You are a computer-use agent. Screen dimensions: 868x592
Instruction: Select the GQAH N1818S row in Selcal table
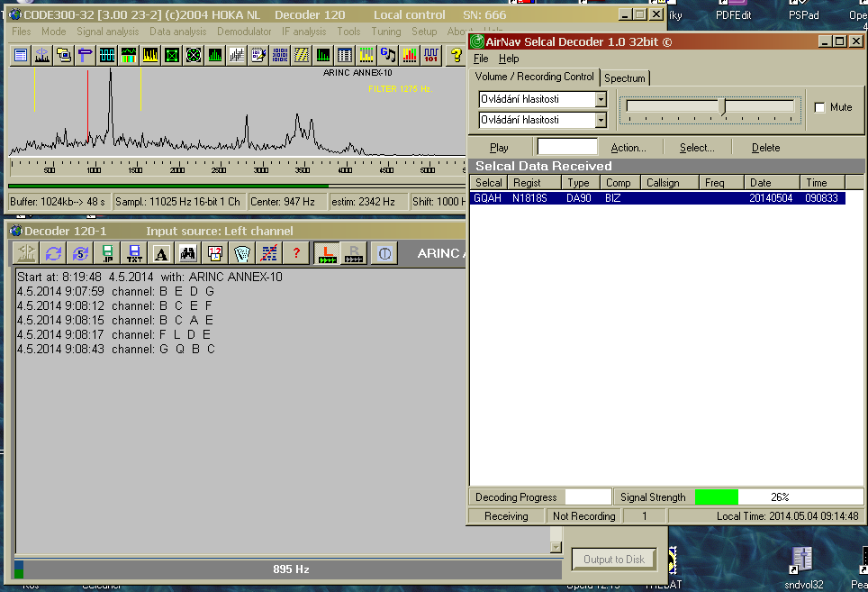point(657,198)
